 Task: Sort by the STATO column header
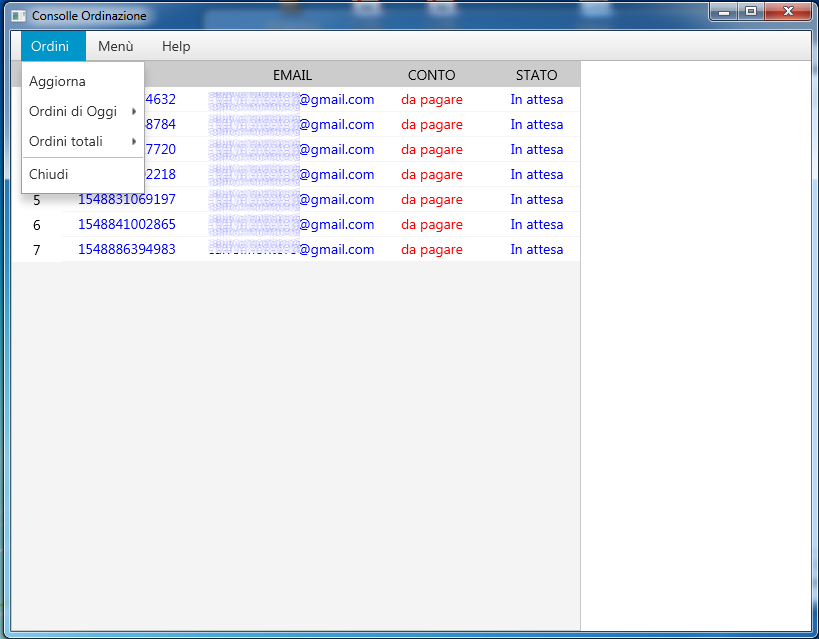(536, 75)
